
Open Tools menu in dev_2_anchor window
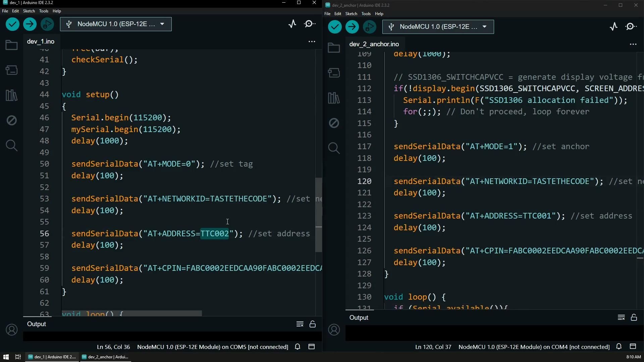366,14
